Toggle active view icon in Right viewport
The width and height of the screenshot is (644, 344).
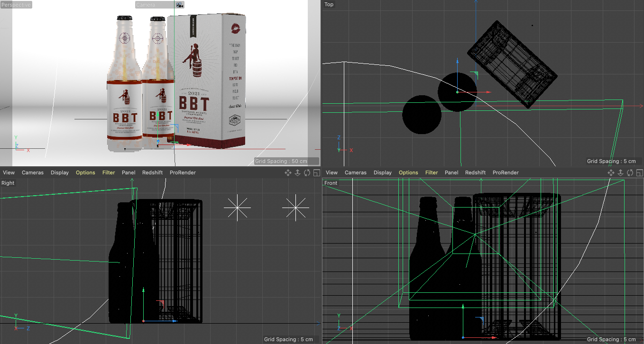(x=317, y=172)
